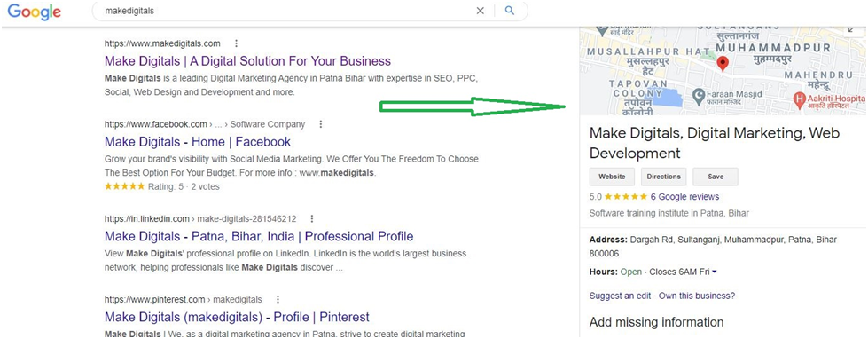Open Make Digitals LinkedIn profile link

click(x=259, y=237)
